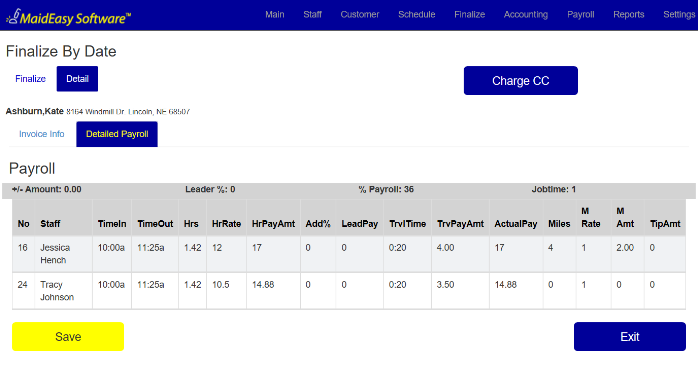Open the Staff menu
The height and width of the screenshot is (373, 698).
click(x=312, y=14)
